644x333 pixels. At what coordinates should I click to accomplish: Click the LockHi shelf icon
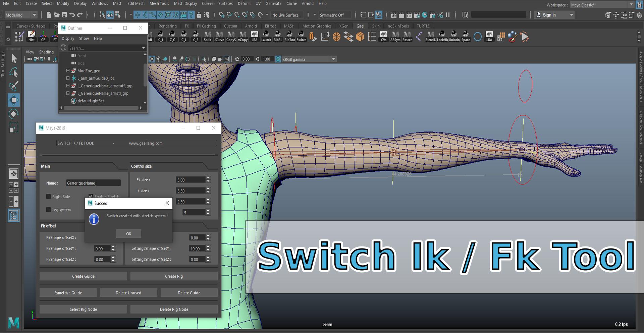click(x=442, y=36)
